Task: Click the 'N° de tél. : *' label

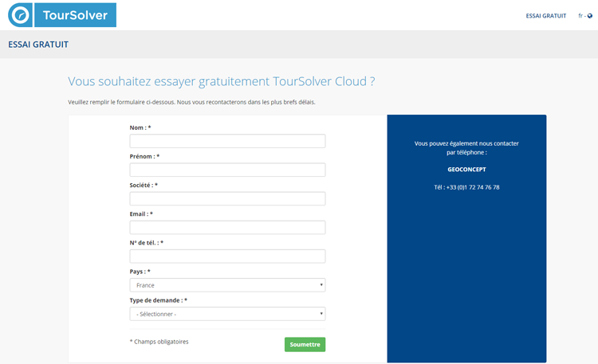Action: tap(147, 243)
